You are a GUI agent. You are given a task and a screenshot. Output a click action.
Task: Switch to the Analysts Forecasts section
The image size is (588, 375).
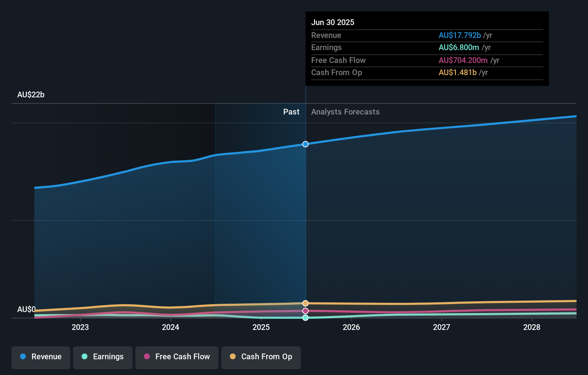(x=345, y=112)
